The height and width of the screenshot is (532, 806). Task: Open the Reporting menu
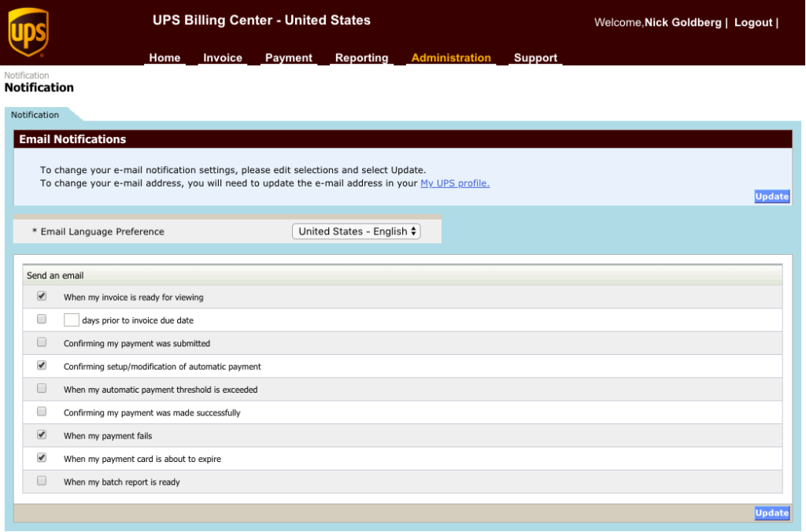(361, 57)
